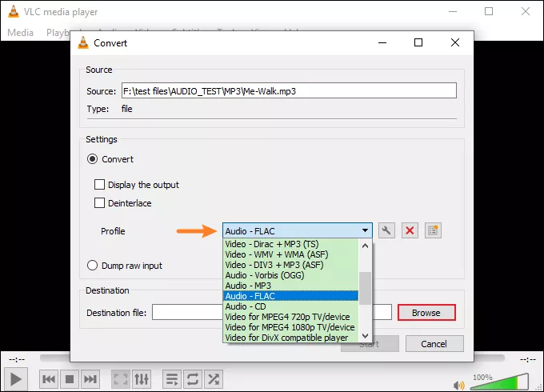This screenshot has height=392, width=544.
Task: Click the Cancel button
Action: click(434, 344)
